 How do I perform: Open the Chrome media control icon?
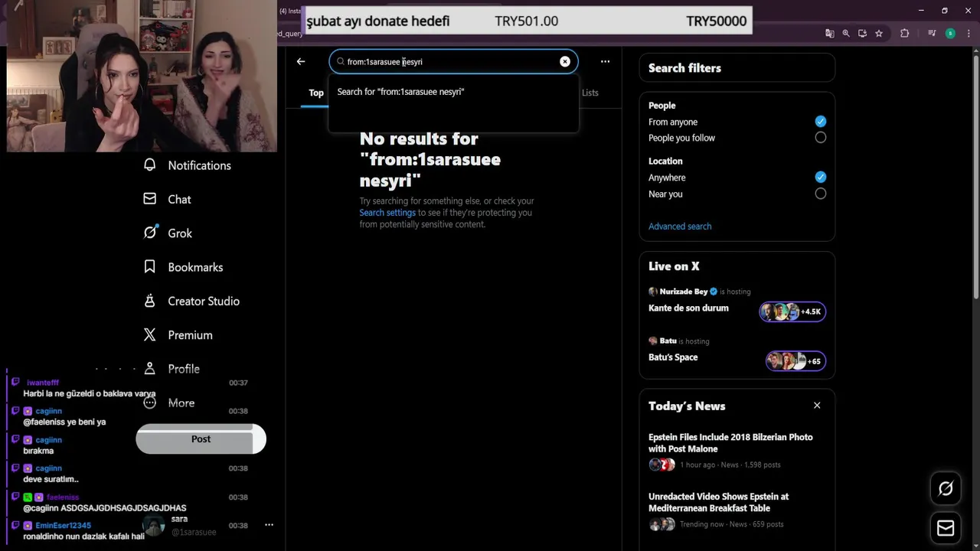(932, 34)
